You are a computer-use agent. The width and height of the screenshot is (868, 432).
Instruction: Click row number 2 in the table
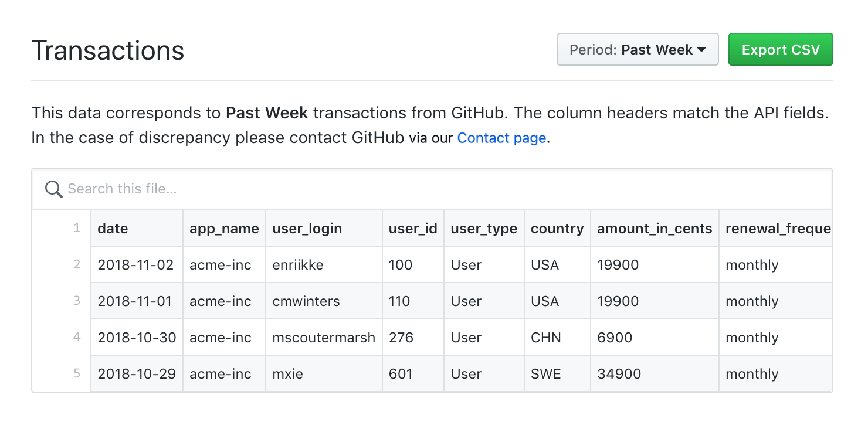point(77,264)
